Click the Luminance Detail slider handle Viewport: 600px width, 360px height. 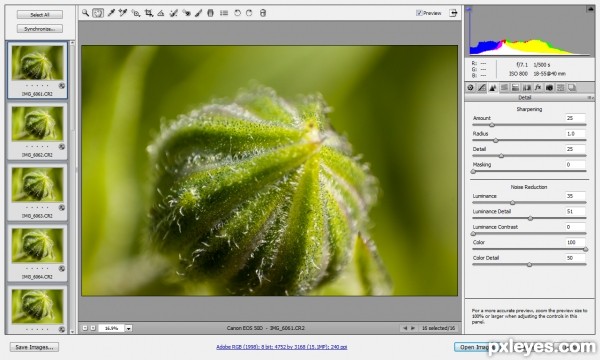(x=530, y=218)
